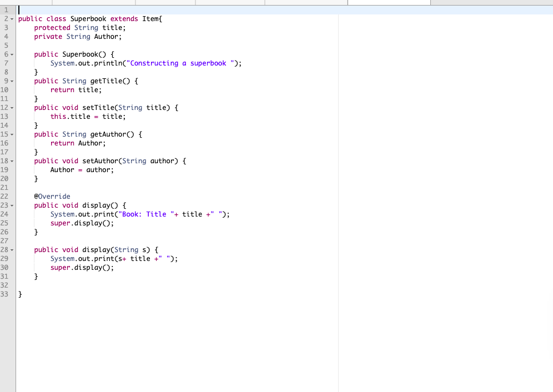
Task: Click "Author = author;" assignment line
Action: pos(82,170)
